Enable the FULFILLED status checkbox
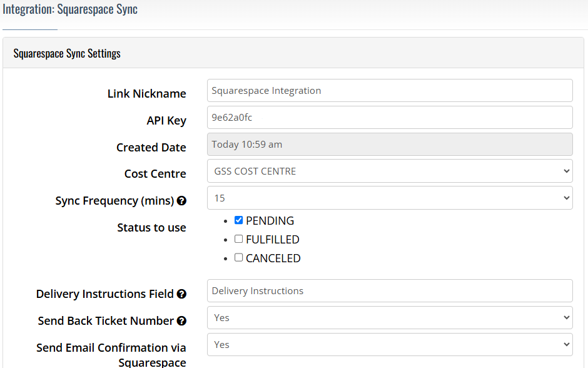The width and height of the screenshot is (588, 368). (238, 239)
